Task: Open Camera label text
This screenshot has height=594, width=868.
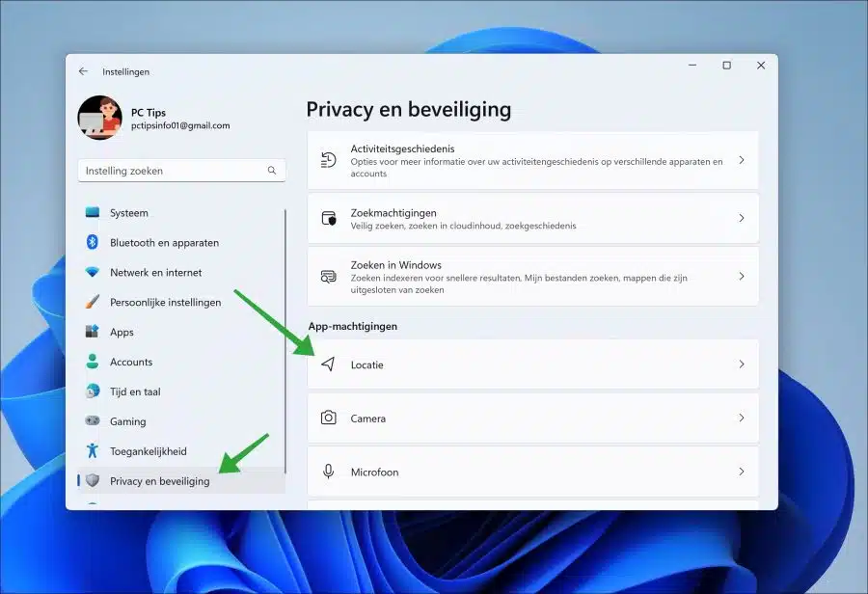Action: point(368,418)
